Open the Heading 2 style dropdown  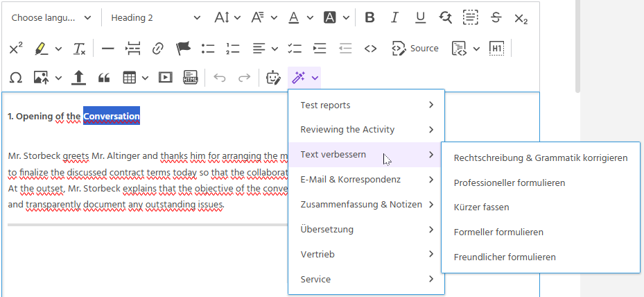(x=156, y=17)
